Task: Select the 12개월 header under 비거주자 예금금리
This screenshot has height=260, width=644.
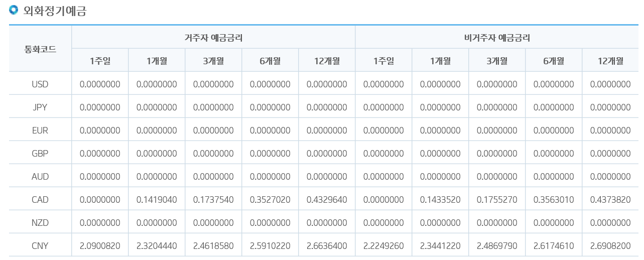Action: [610, 61]
